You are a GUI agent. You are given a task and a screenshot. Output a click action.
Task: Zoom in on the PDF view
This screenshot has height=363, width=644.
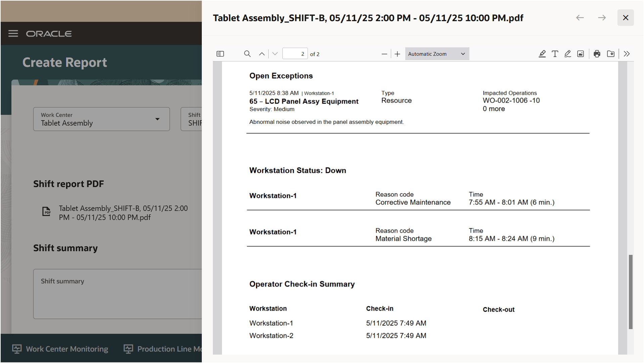coord(397,54)
